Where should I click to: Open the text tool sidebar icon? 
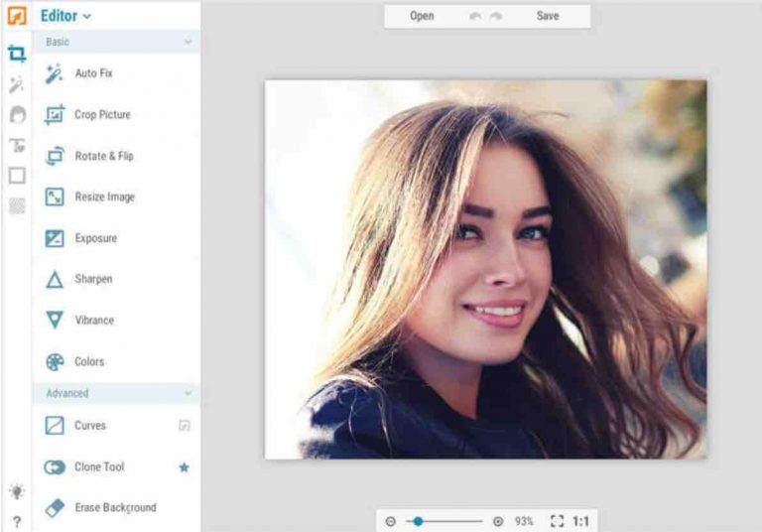pyautogui.click(x=18, y=145)
